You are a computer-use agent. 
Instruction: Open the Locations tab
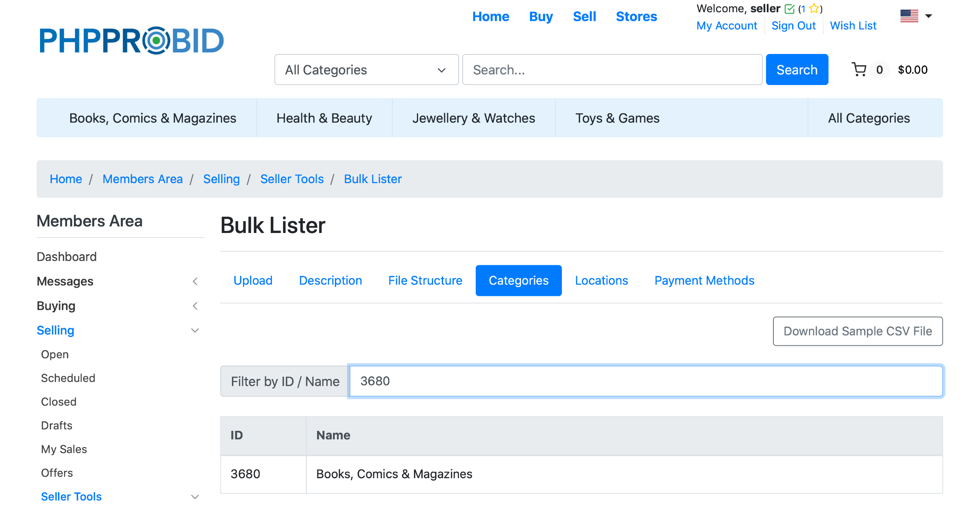coord(601,280)
